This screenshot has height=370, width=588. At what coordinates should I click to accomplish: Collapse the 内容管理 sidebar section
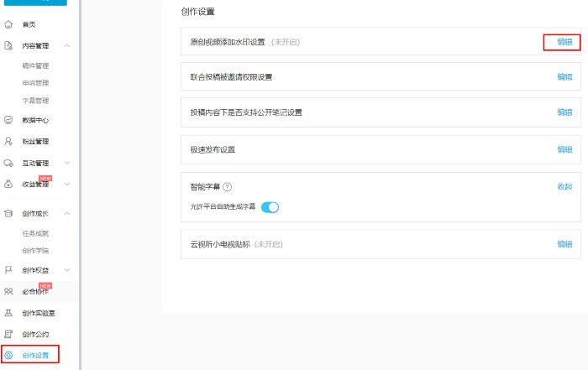(x=67, y=45)
